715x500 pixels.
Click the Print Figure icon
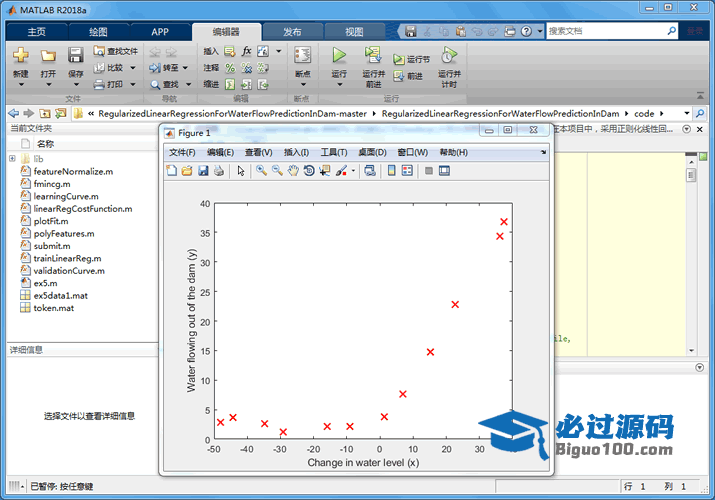click(219, 171)
